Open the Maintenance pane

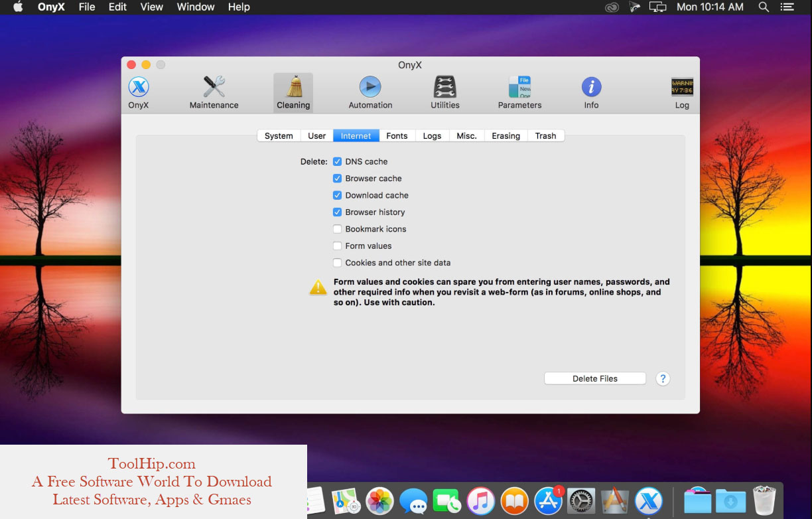tap(214, 92)
